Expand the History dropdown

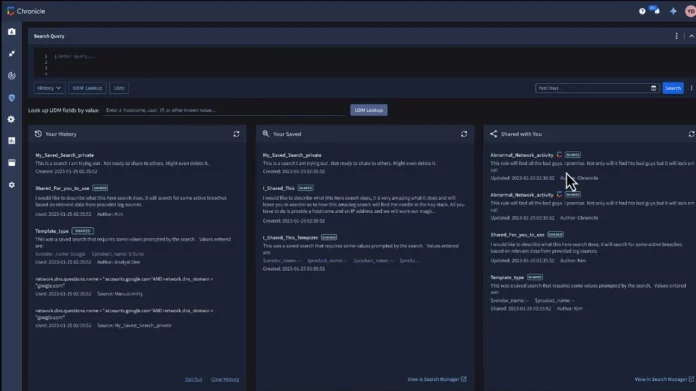click(49, 88)
